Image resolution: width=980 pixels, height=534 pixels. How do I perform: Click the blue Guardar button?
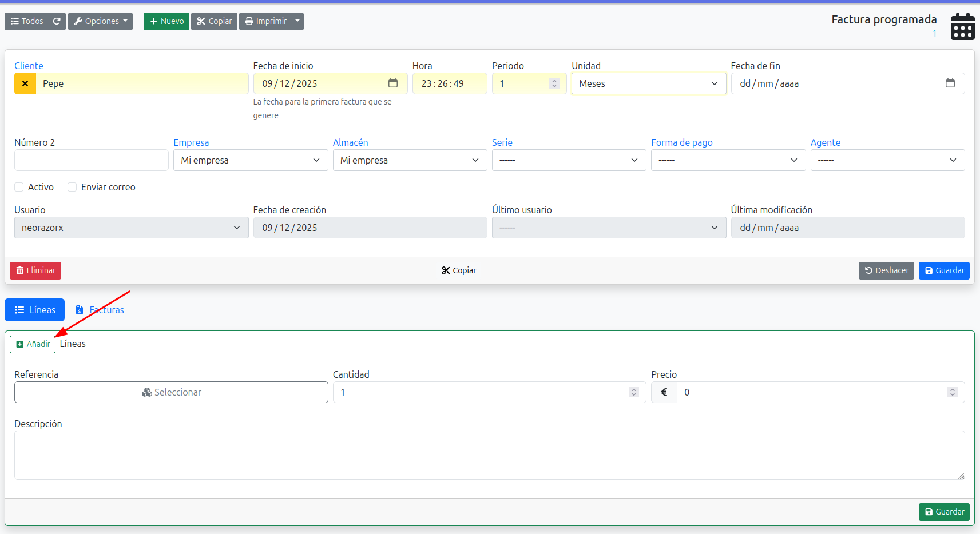coord(943,270)
